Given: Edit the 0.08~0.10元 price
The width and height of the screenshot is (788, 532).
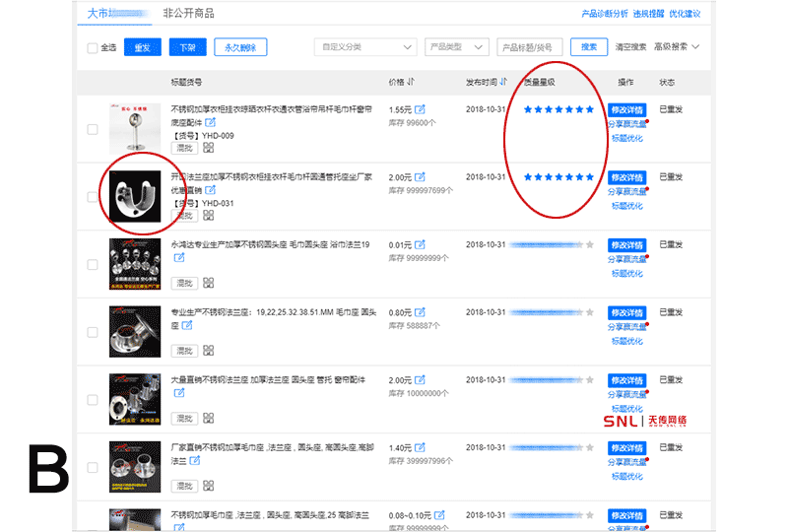Looking at the screenshot, I should tap(439, 515).
